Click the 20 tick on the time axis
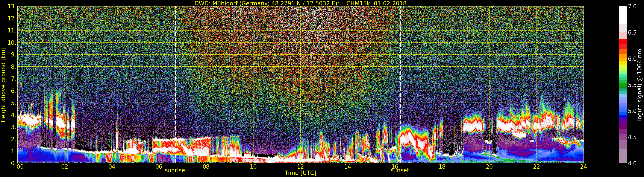The height and width of the screenshot is (177, 644). click(489, 167)
